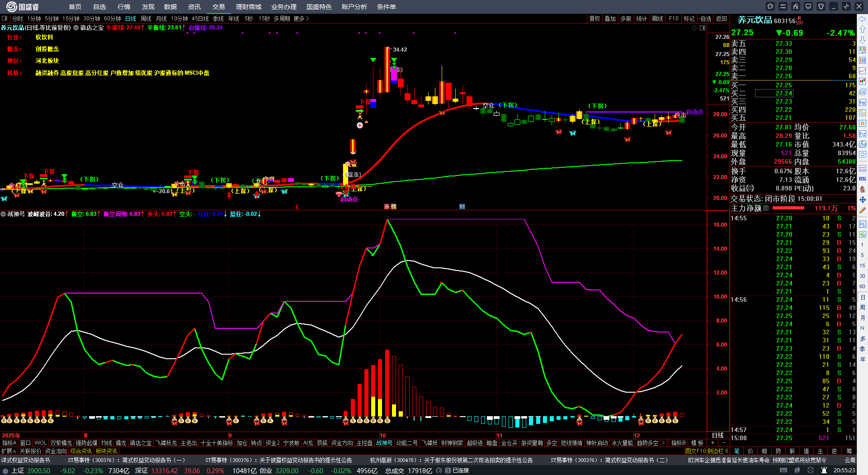
Task: Open the 模板 template menu
Action: tap(697, 443)
